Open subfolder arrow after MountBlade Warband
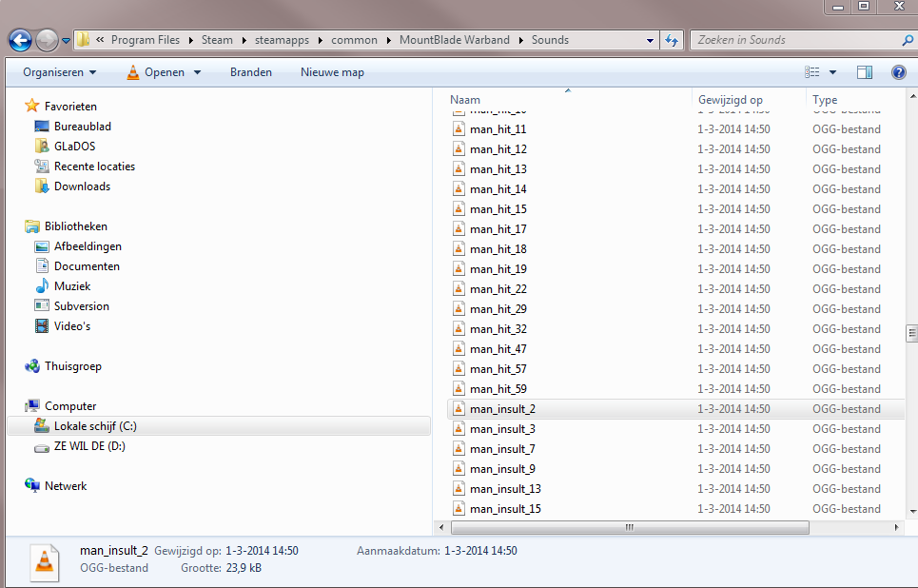 (x=520, y=40)
